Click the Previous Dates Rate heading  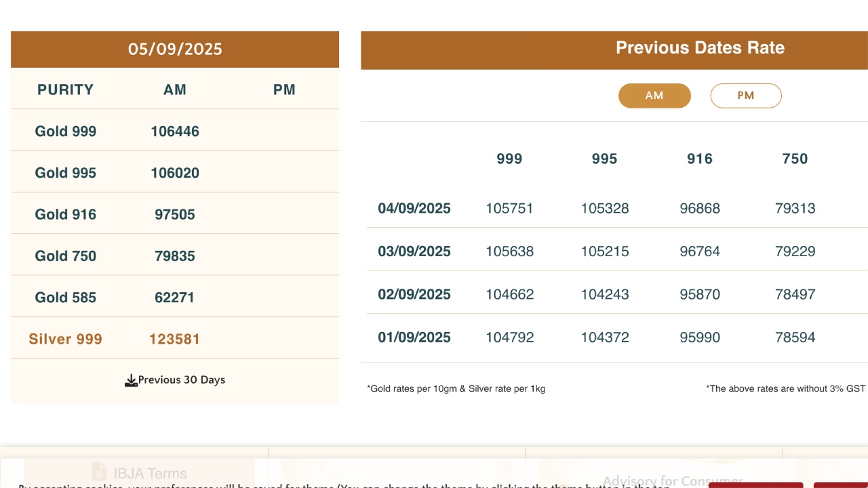click(700, 48)
